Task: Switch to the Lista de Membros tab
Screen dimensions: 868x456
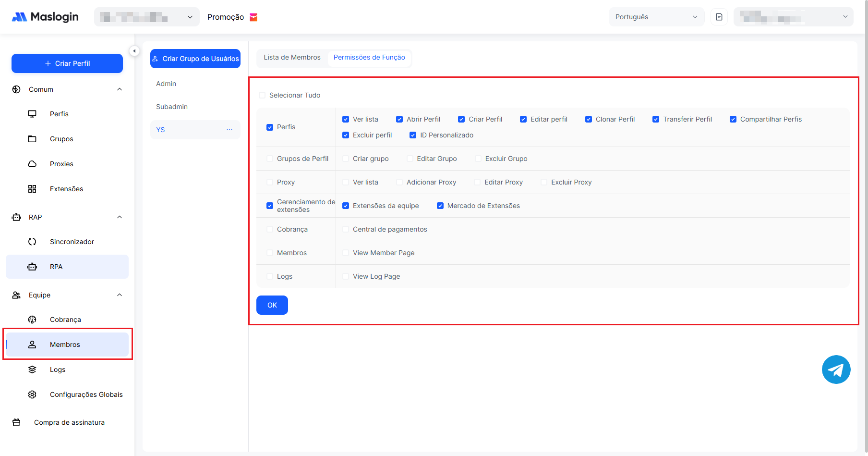Action: coord(292,57)
